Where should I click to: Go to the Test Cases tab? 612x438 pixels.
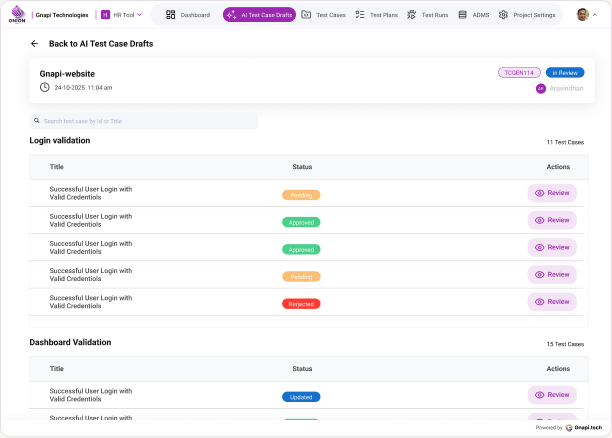(324, 15)
